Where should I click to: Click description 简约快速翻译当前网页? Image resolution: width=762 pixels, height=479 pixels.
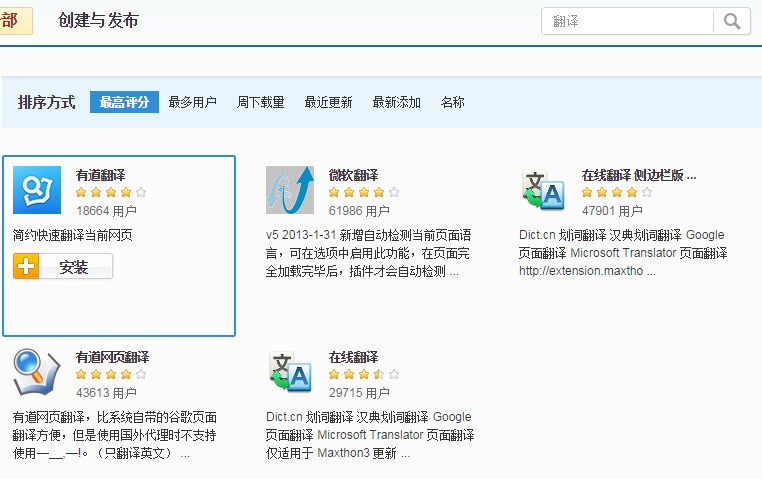(x=73, y=235)
